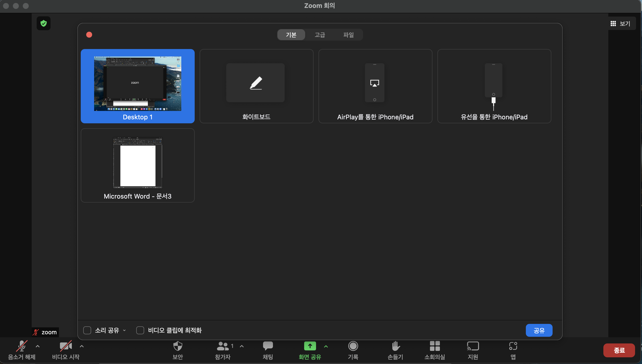Screen dimensions: 642x364
Task: Enable the 소리 공유 checkbox
Action: (x=87, y=330)
